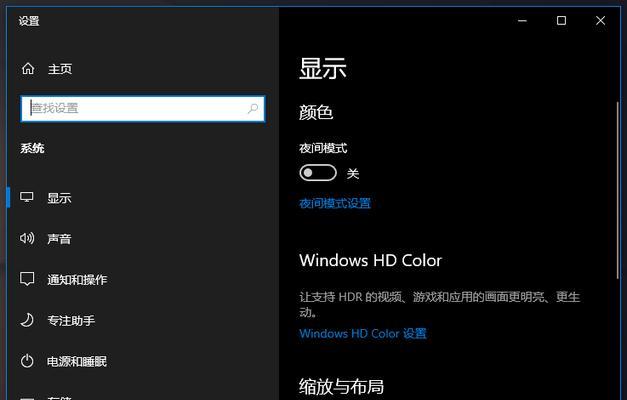The image size is (627, 400).
Task: Close the 设置 window
Action: point(600,20)
